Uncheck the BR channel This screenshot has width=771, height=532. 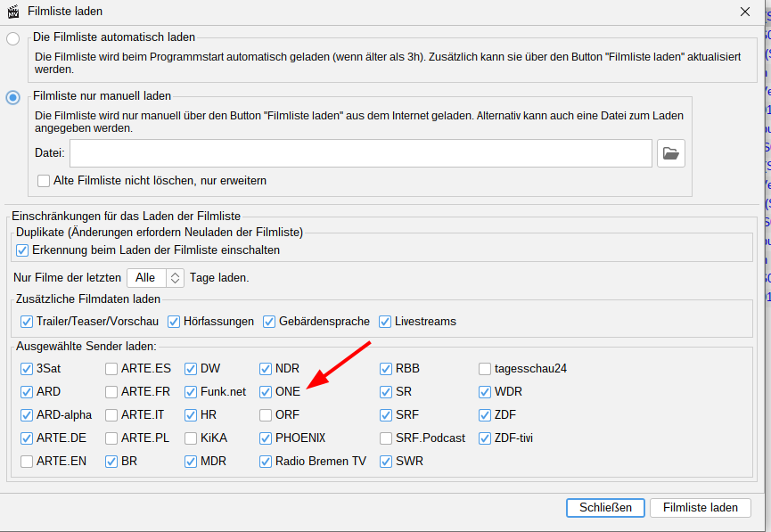click(x=111, y=462)
